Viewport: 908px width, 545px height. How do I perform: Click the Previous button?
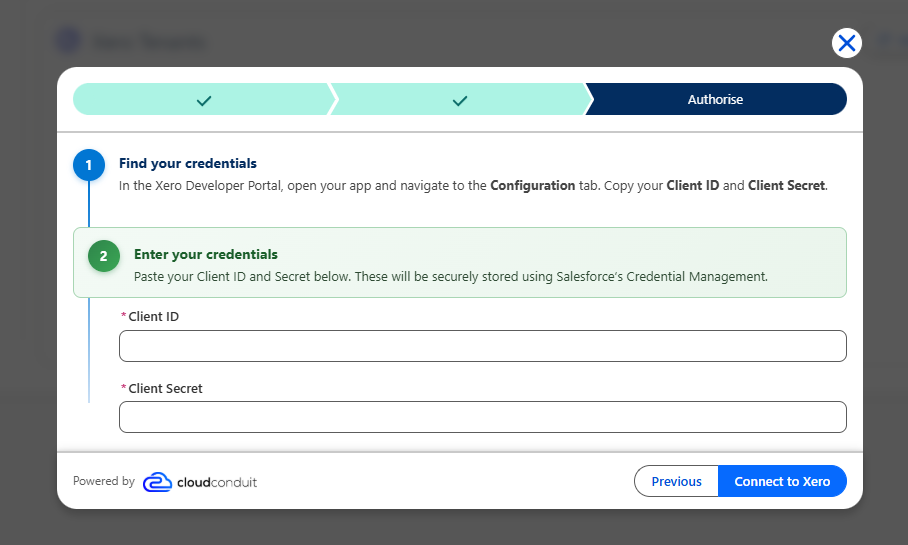(676, 481)
